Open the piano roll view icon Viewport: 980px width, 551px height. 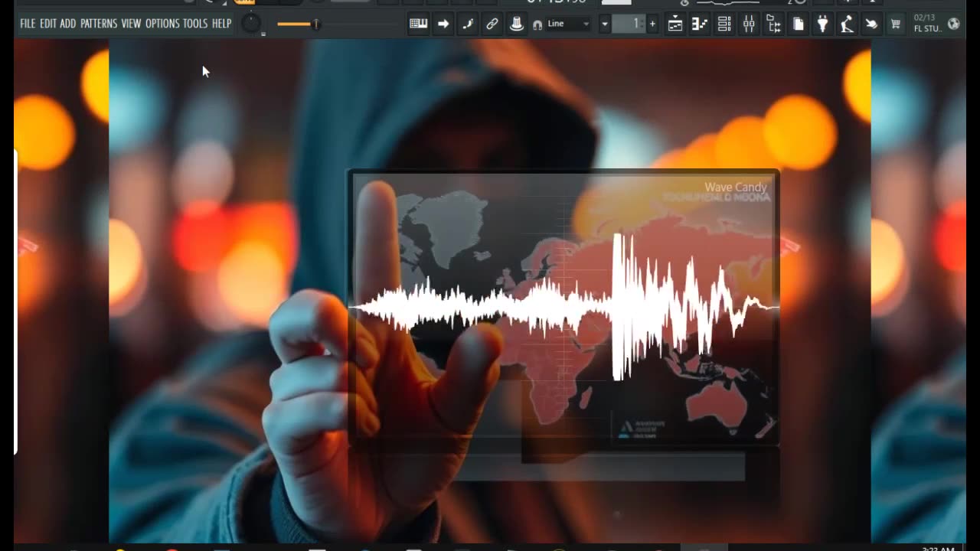coord(700,24)
